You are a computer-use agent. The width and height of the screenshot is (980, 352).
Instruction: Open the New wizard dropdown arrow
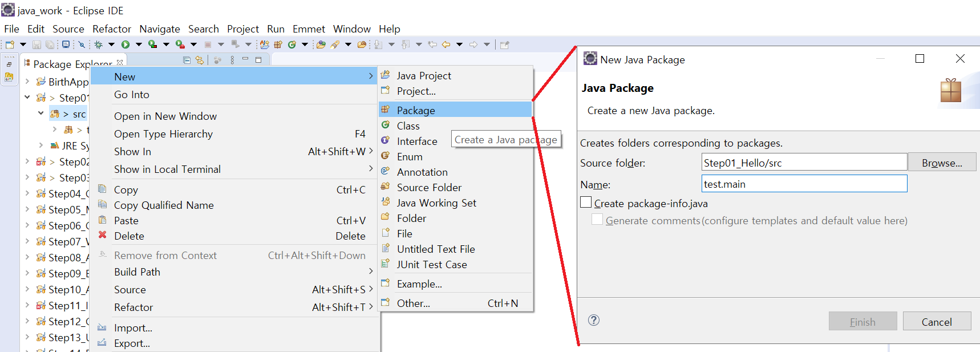click(23, 44)
